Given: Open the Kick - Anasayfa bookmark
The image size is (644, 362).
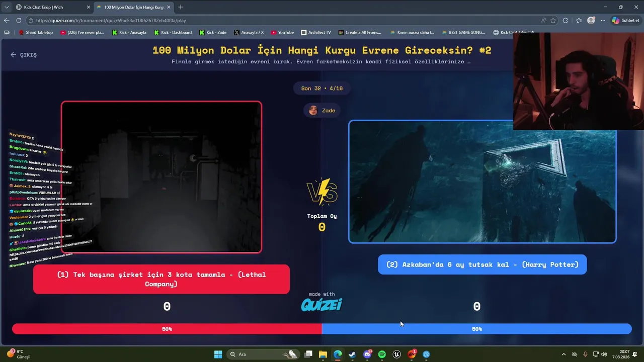Looking at the screenshot, I should pyautogui.click(x=129, y=32).
